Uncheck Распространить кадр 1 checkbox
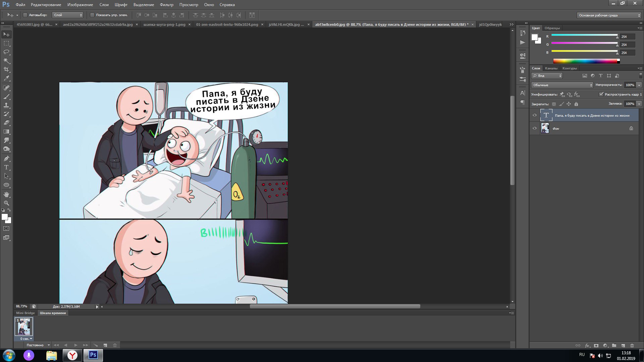This screenshot has height=362, width=644. click(x=601, y=95)
